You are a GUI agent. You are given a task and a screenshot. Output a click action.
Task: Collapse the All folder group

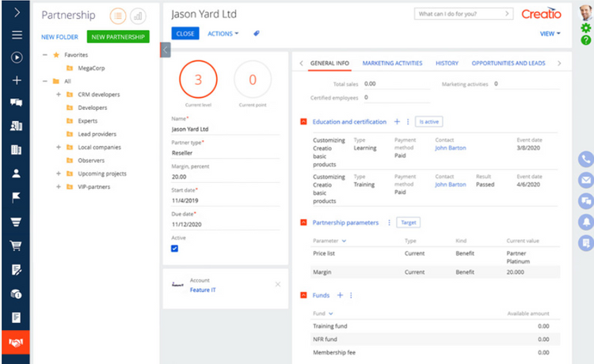click(45, 81)
